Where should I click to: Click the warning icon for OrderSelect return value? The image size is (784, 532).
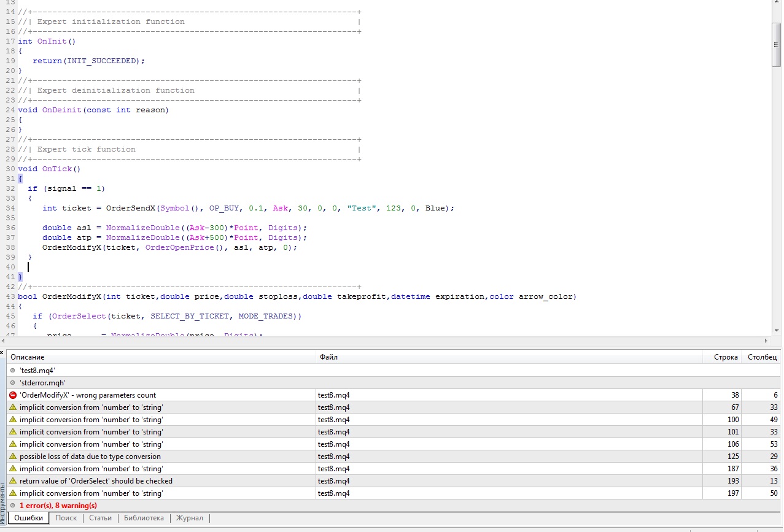13,481
